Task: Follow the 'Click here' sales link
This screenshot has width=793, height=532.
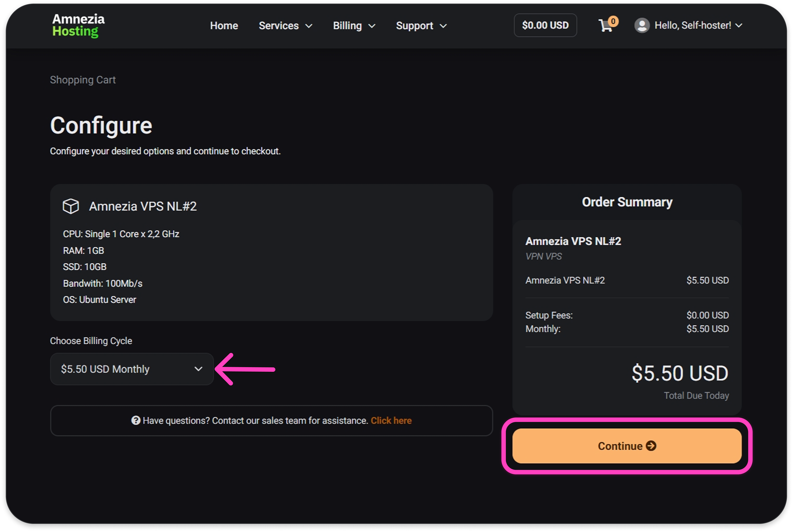Action: click(391, 420)
